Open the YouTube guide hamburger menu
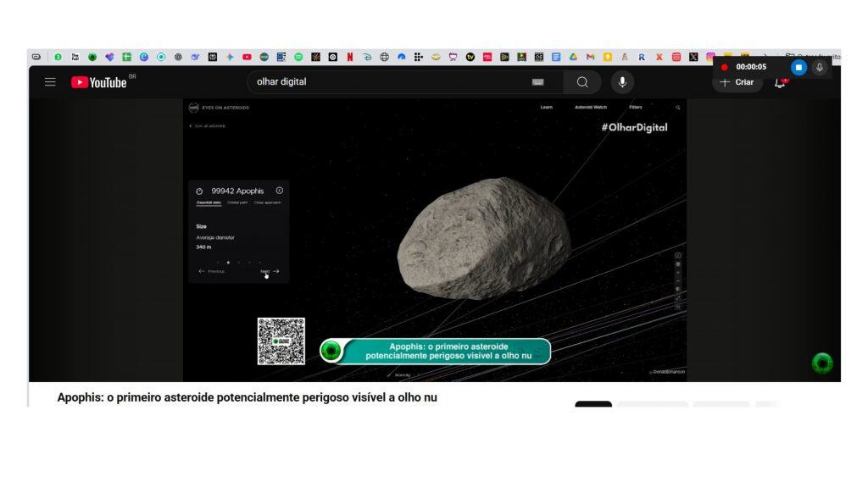The width and height of the screenshot is (868, 488). click(x=50, y=82)
